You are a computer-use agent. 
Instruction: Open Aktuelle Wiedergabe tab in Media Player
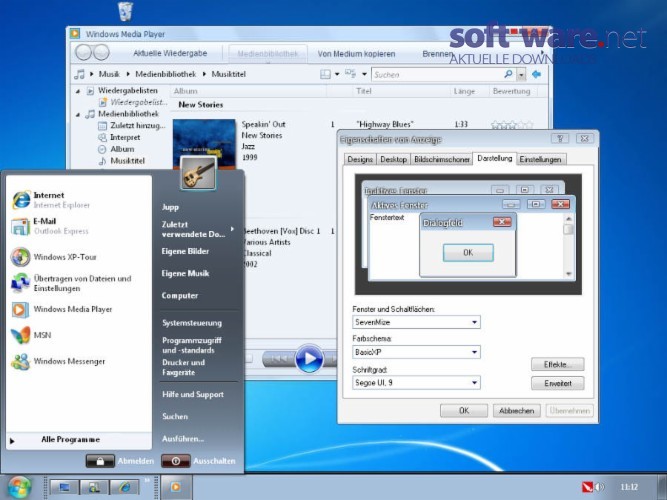(x=170, y=54)
